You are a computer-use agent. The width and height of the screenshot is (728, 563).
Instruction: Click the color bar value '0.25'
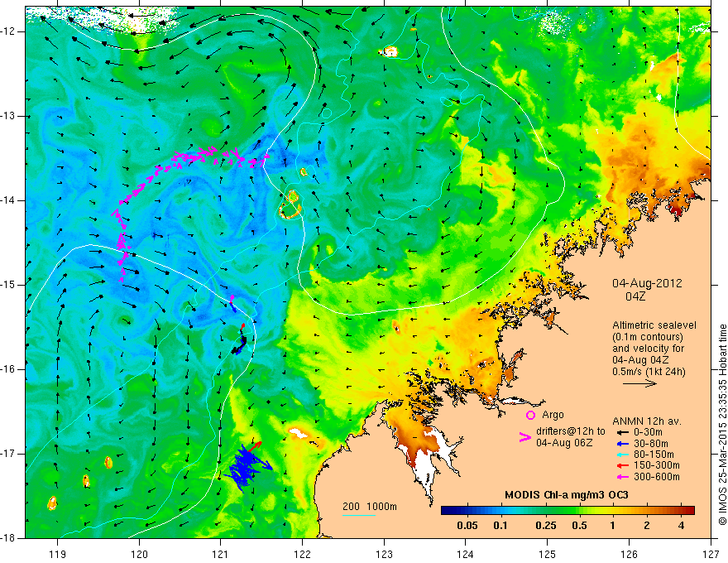click(x=545, y=526)
